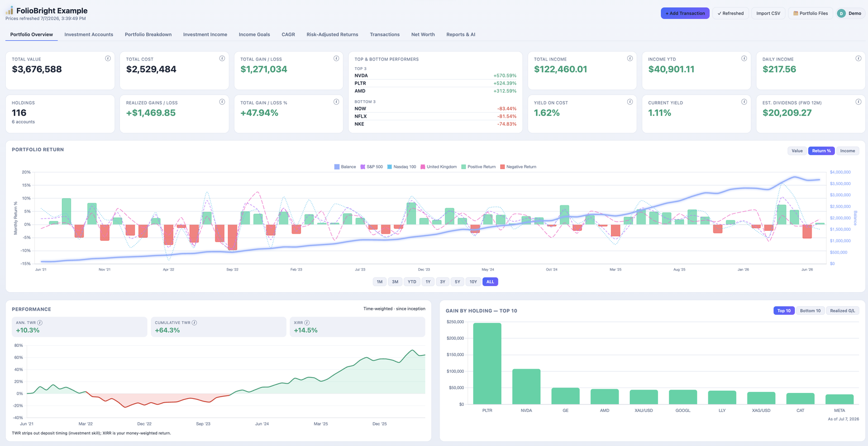Click info icon beside XIRR
Viewport: 868px width, 446px height.
(307, 322)
